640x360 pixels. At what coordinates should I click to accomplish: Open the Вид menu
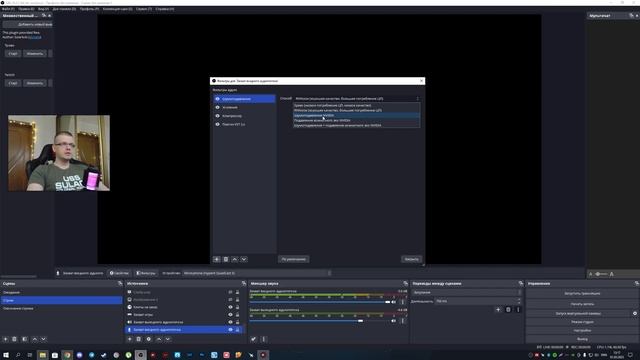[x=43, y=9]
